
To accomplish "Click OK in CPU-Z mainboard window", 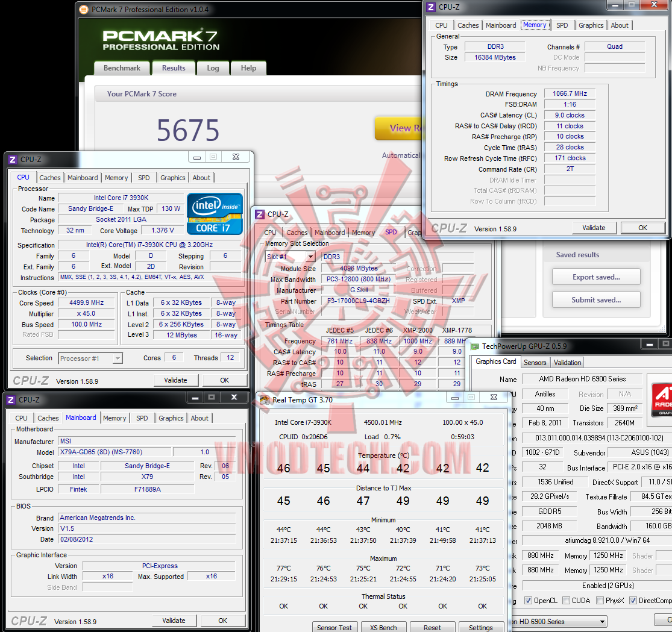I will click(x=223, y=621).
